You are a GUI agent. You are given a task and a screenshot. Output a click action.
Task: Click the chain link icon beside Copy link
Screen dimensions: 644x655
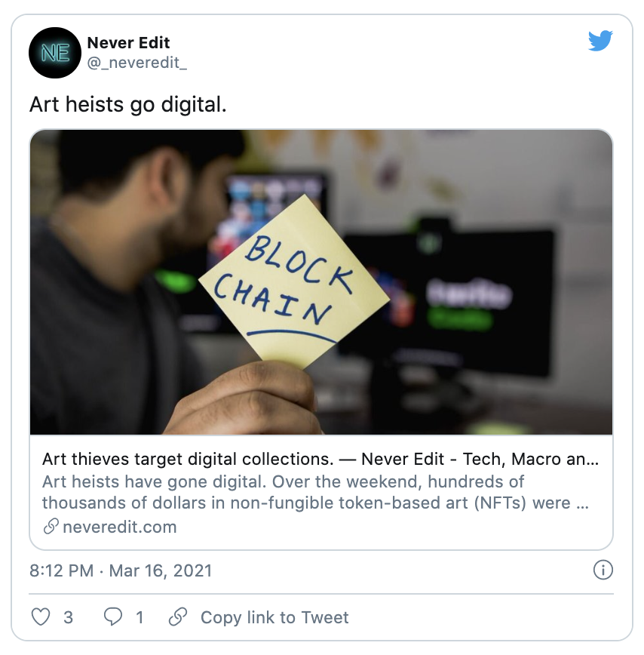178,617
